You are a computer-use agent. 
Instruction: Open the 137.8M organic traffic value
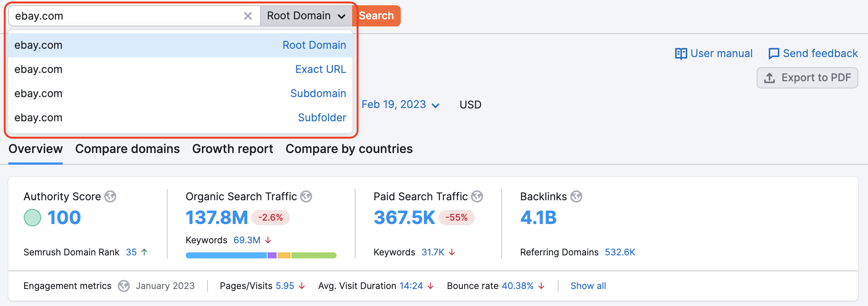(x=217, y=218)
